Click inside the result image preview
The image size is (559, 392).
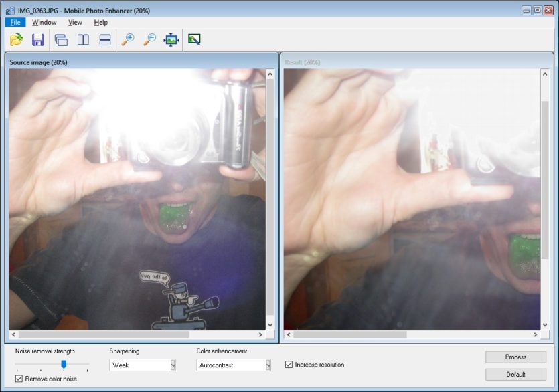coord(412,199)
